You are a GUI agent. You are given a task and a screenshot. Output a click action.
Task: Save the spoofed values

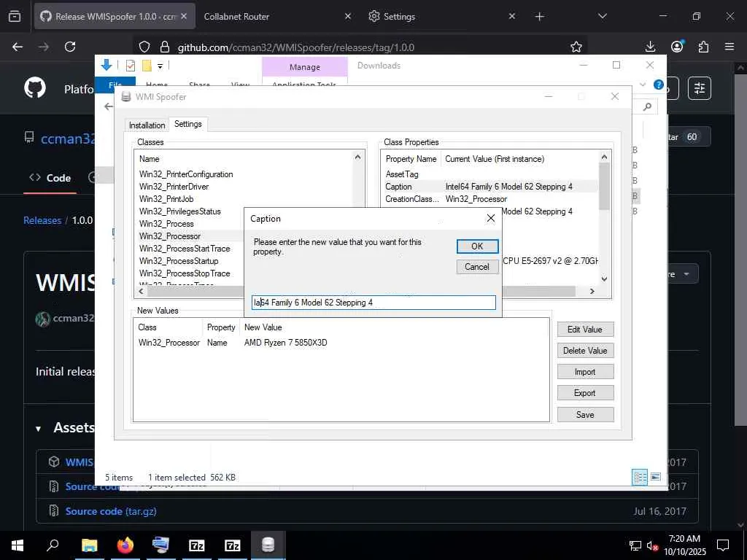(x=585, y=415)
